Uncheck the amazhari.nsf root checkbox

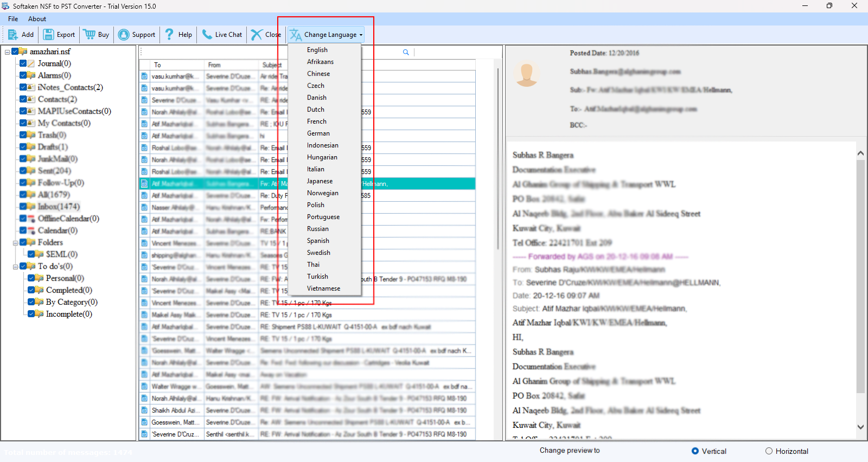[x=15, y=52]
